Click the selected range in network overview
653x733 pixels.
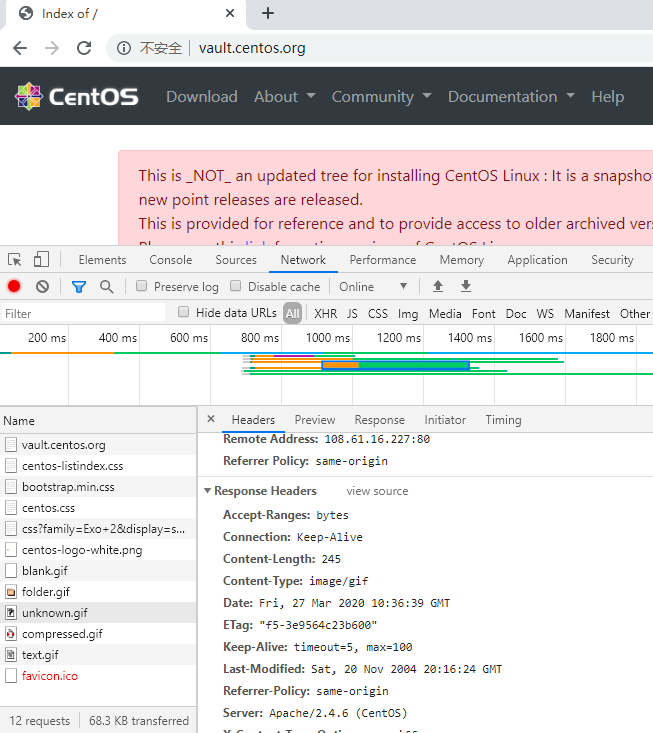click(395, 365)
